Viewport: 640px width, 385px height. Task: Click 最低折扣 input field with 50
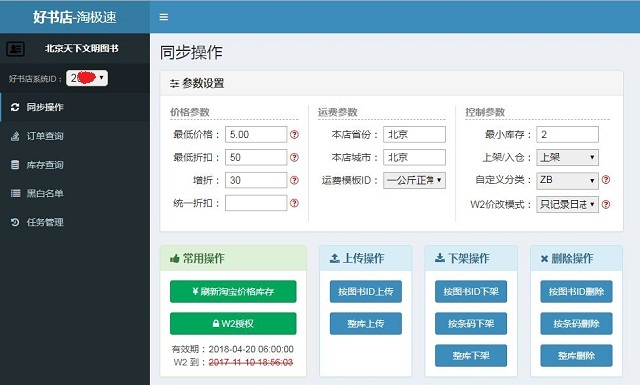click(x=256, y=157)
